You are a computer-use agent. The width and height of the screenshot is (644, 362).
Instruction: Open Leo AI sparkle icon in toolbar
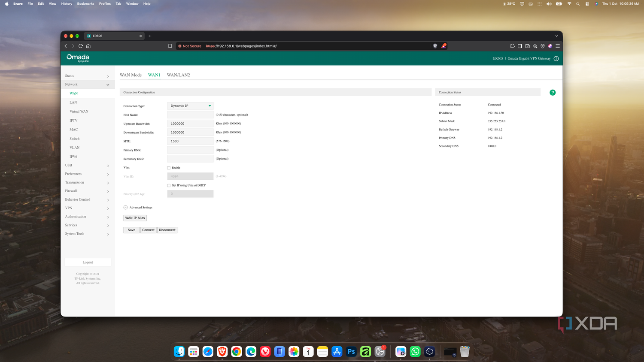(535, 46)
